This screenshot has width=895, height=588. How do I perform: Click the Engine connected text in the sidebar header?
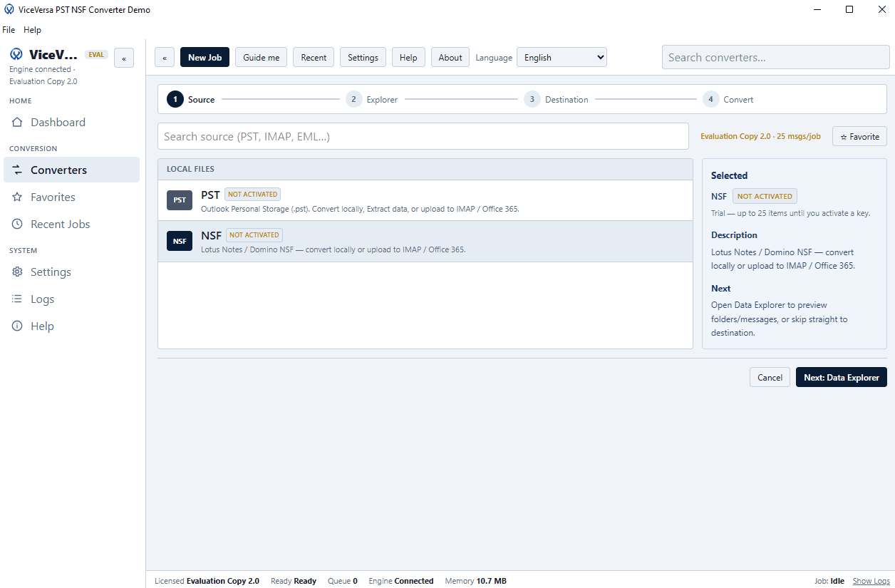[x=41, y=69]
